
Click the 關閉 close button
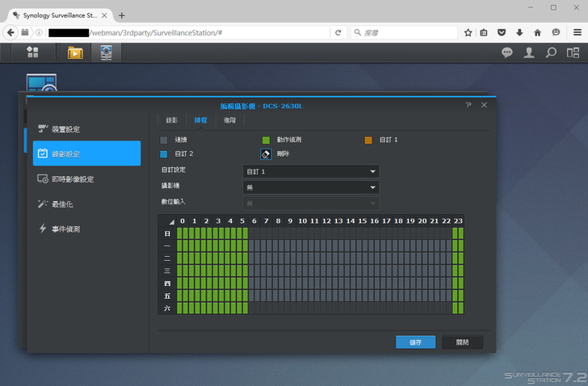tap(462, 342)
